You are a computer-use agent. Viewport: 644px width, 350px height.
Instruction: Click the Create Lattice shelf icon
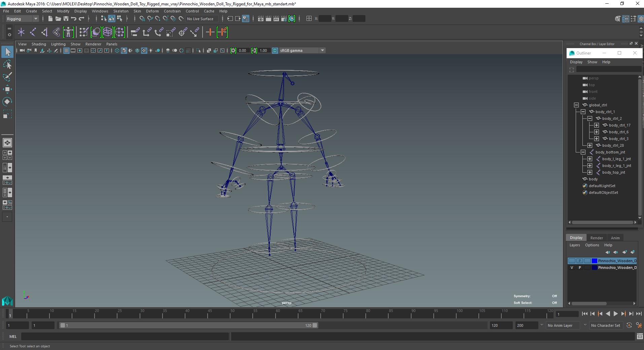click(x=107, y=32)
